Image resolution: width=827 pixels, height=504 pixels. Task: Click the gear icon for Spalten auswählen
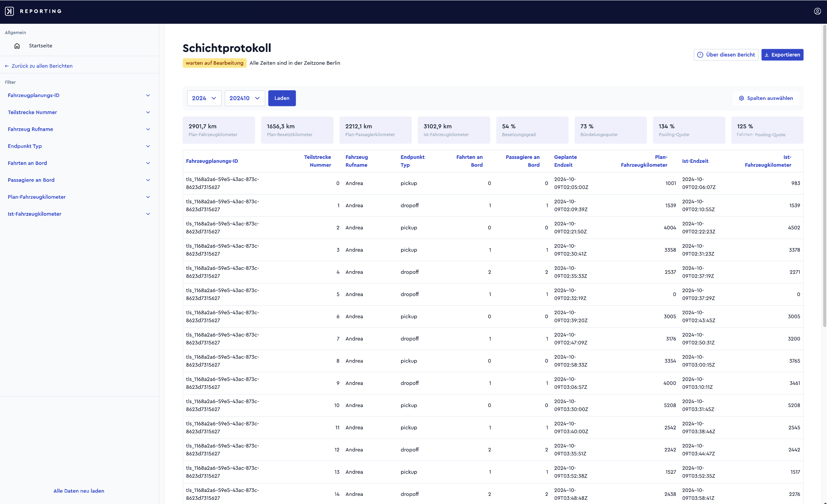click(x=741, y=98)
